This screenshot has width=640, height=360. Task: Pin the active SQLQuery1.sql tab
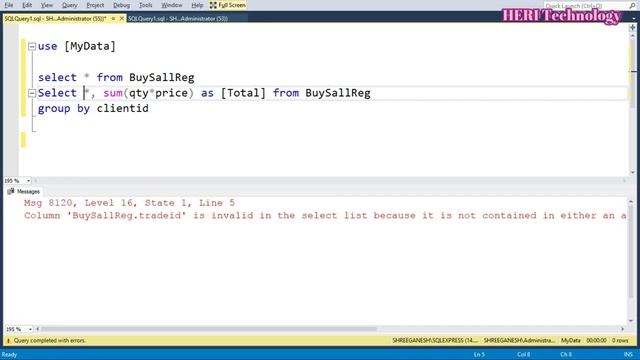coord(113,19)
